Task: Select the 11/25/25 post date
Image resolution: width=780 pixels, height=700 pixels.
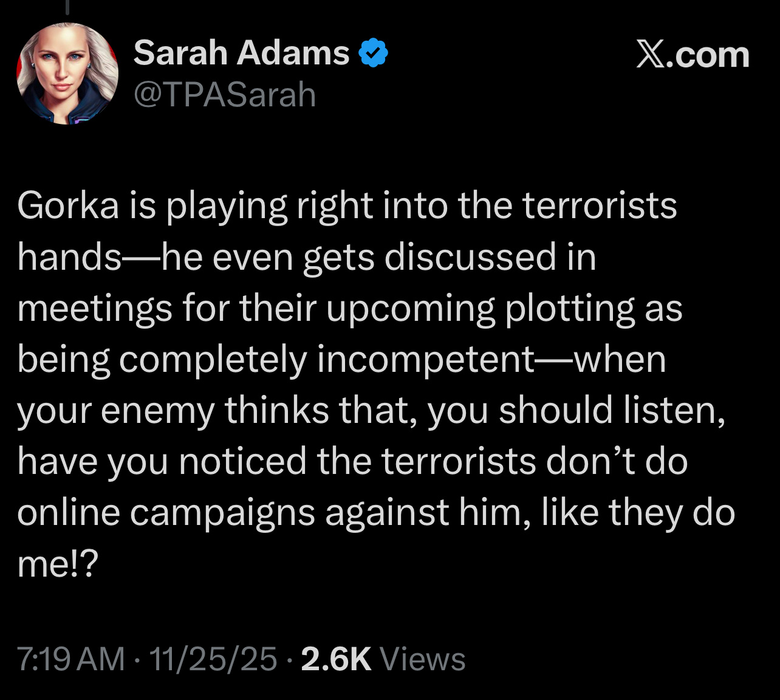Action: pyautogui.click(x=213, y=659)
